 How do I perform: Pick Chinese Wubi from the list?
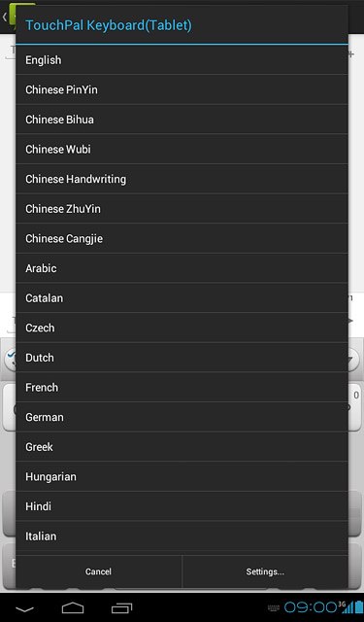tap(182, 149)
